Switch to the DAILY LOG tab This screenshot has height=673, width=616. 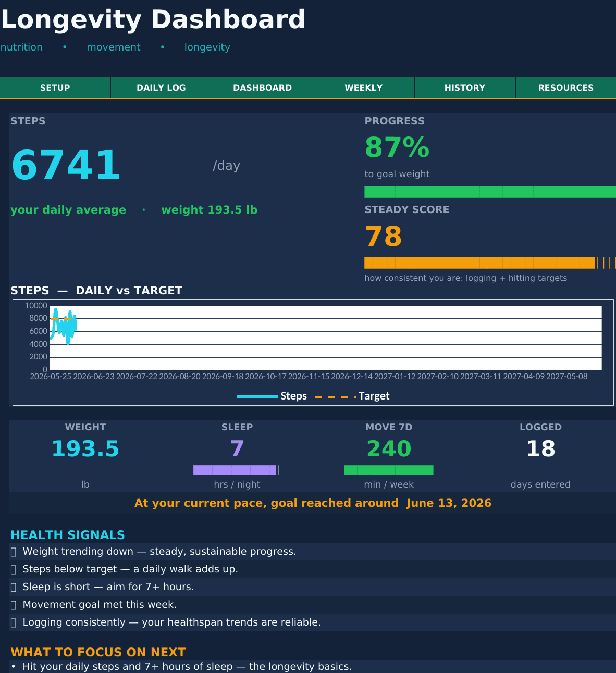tap(161, 88)
